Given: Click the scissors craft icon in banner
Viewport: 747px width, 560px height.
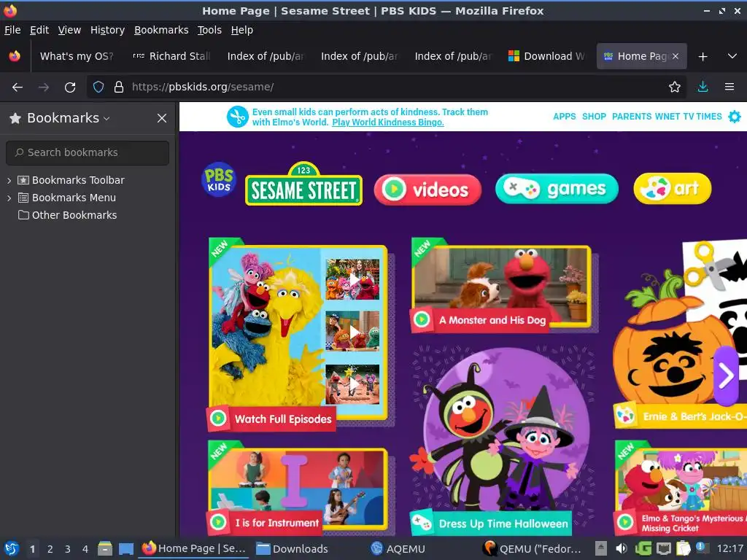Looking at the screenshot, I should tap(237, 117).
